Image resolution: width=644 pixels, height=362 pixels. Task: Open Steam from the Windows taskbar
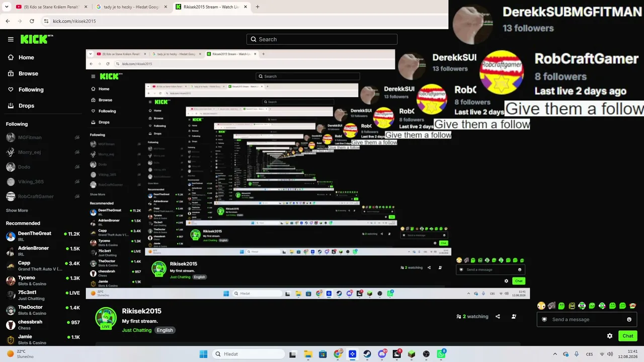[x=367, y=354]
